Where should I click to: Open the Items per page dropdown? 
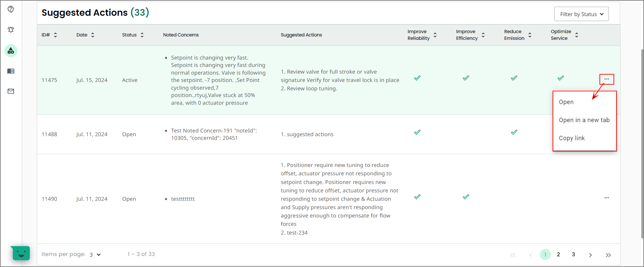[x=94, y=254]
